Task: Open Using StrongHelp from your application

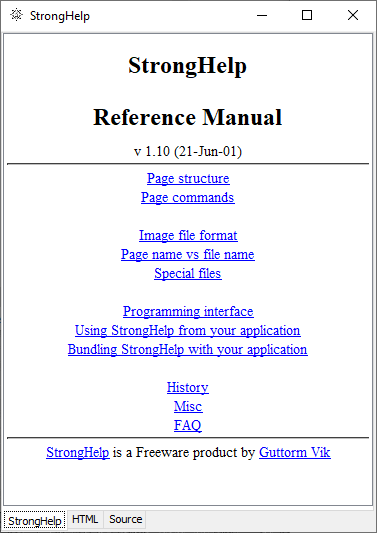Action: coord(188,330)
